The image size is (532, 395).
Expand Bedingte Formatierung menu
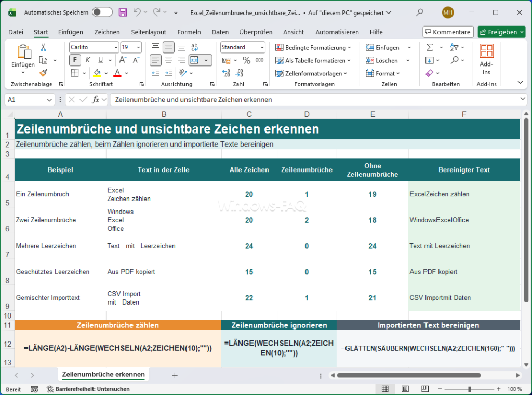tap(313, 47)
